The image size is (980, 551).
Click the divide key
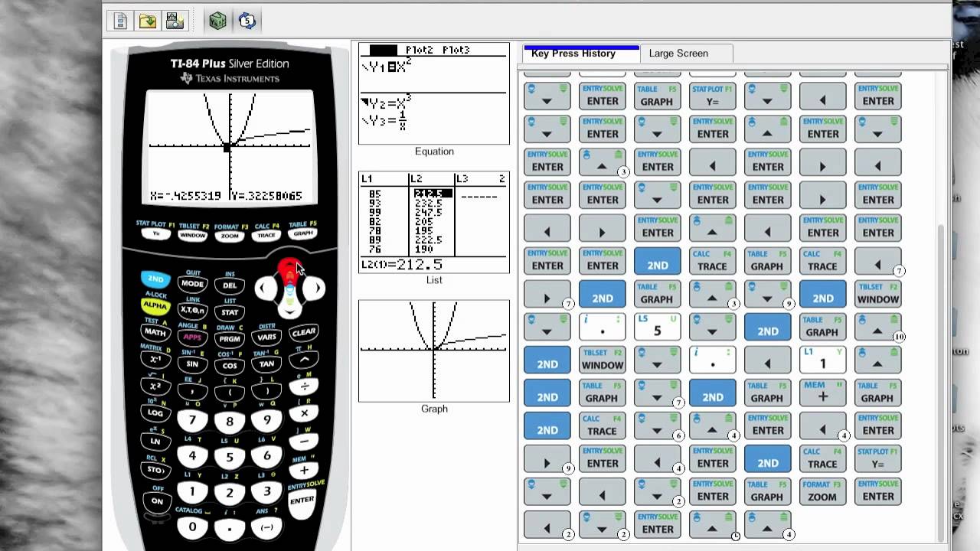[x=304, y=386]
